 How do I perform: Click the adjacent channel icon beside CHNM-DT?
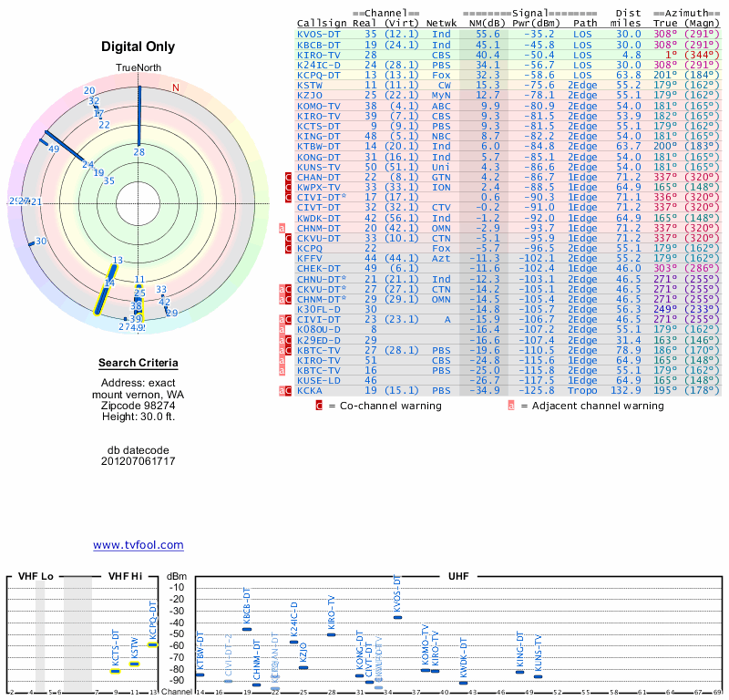pos(282,228)
